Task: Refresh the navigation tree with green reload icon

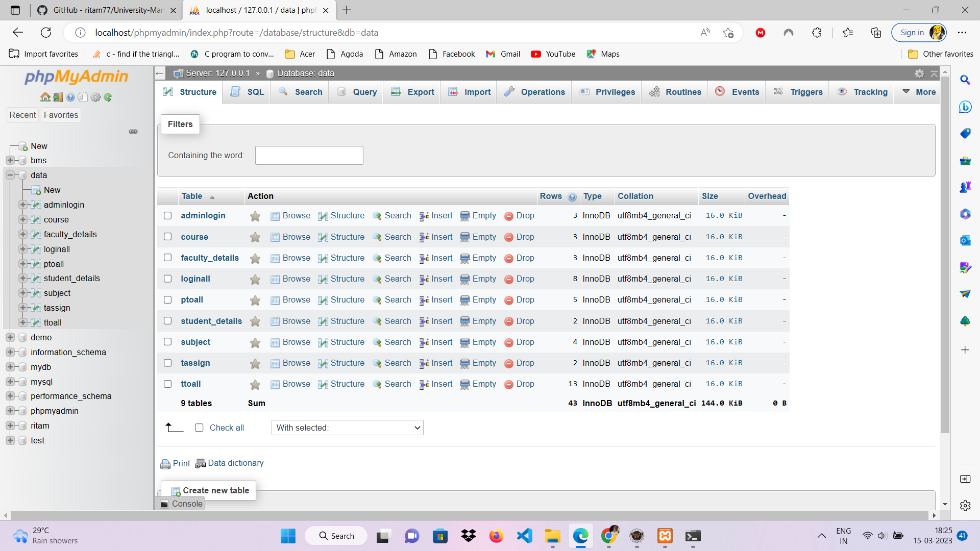Action: [x=108, y=97]
